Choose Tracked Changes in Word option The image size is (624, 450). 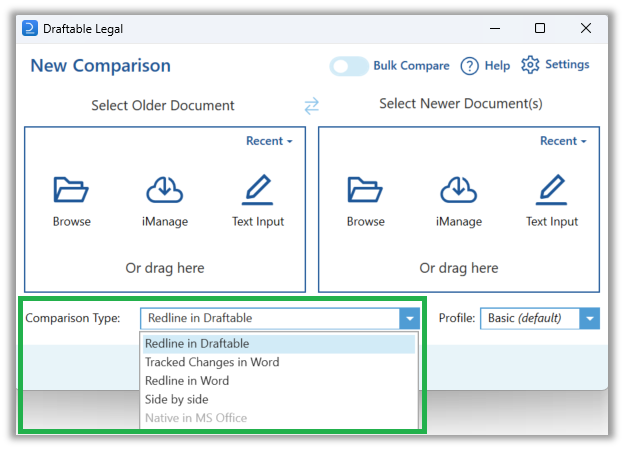tap(279, 362)
